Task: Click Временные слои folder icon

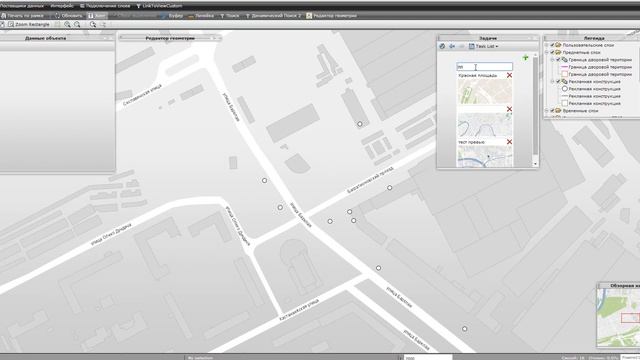Action: pyautogui.click(x=558, y=111)
